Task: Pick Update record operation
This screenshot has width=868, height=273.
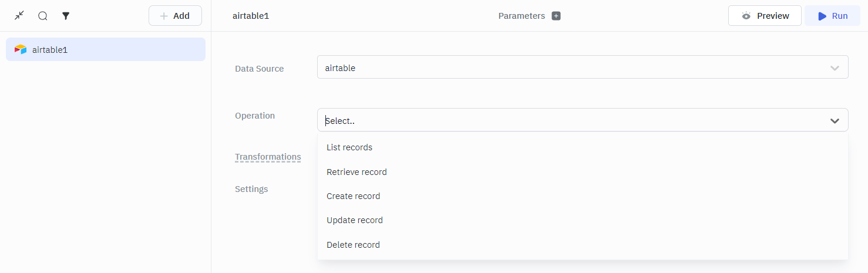Action: click(355, 220)
